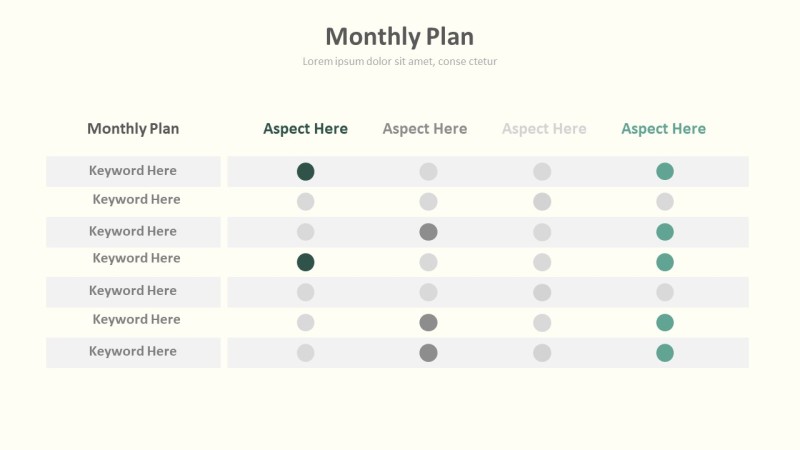Select the teal dot in the third row
This screenshot has width=800, height=450.
[665, 232]
